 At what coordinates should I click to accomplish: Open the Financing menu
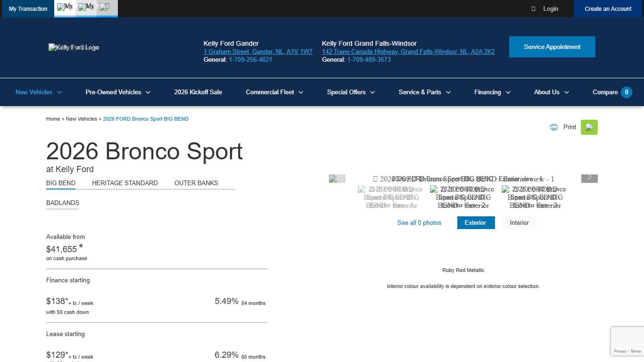tap(492, 92)
